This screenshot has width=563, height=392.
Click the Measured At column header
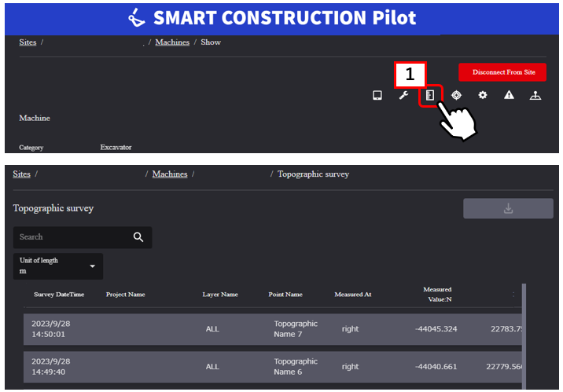click(353, 295)
